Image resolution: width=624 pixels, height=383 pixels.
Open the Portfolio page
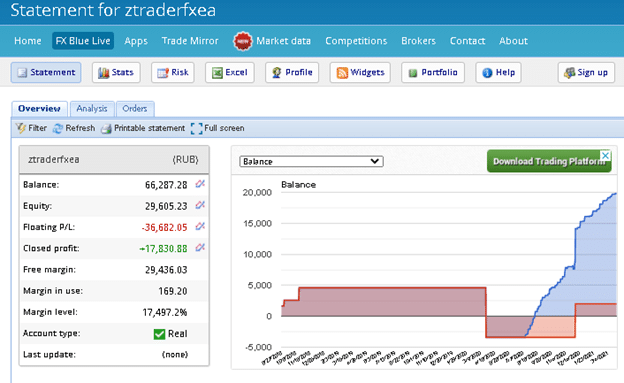tap(433, 72)
